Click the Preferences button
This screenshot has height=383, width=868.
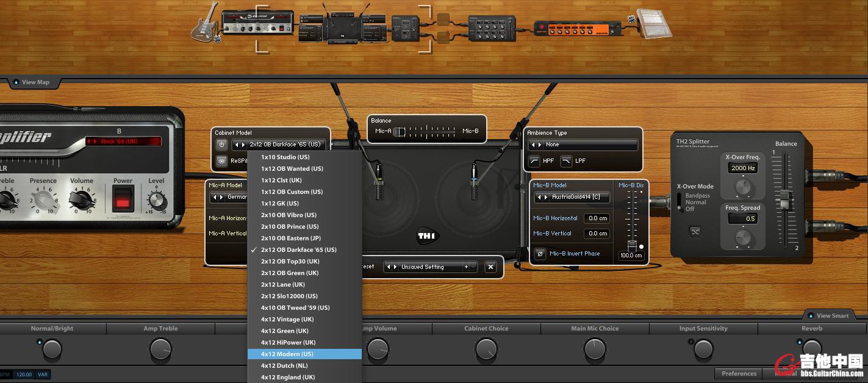tap(739, 374)
